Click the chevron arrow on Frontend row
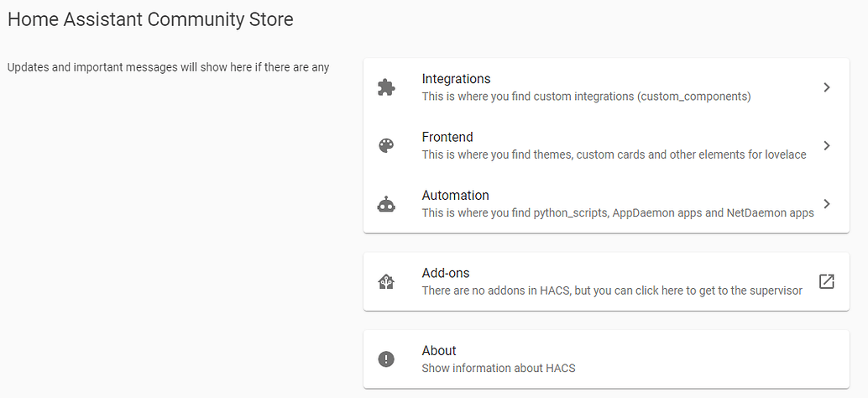 click(827, 145)
